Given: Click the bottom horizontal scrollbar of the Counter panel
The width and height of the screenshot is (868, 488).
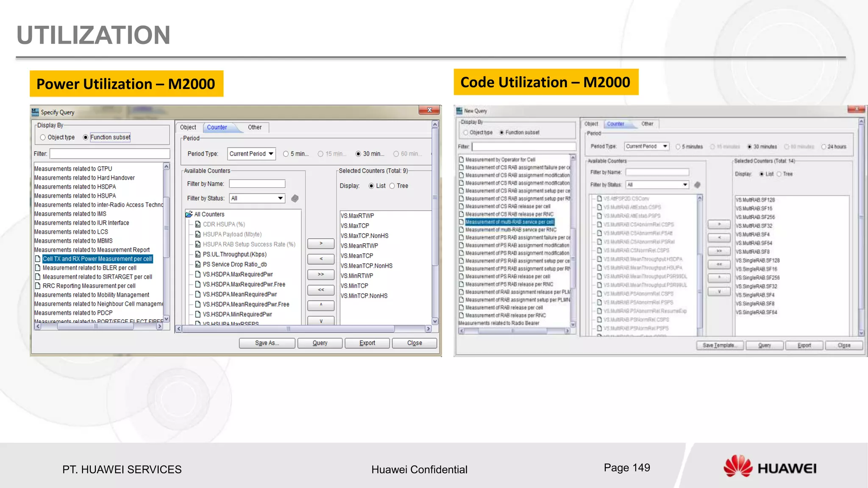Looking at the screenshot, I should (304, 329).
